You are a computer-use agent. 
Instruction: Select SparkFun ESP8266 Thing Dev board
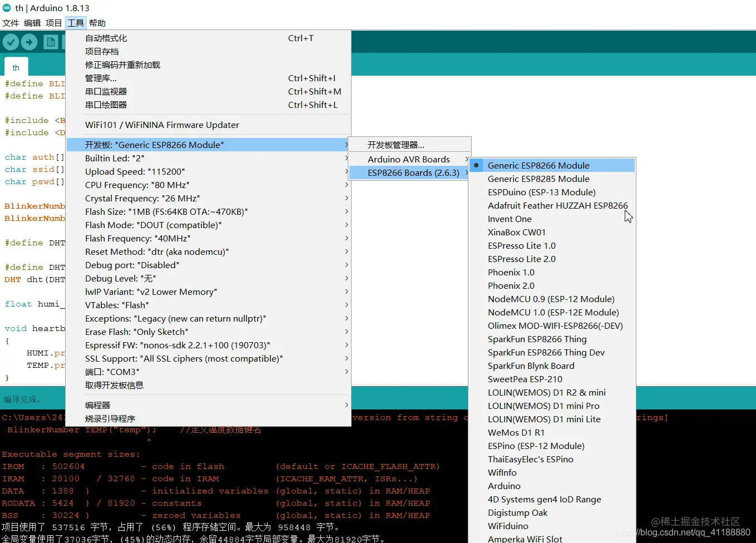coord(552,352)
